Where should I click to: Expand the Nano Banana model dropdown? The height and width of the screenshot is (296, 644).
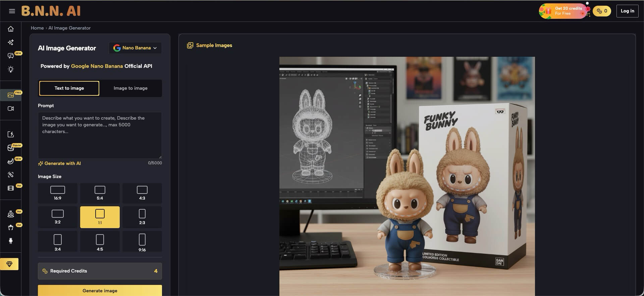click(x=135, y=48)
